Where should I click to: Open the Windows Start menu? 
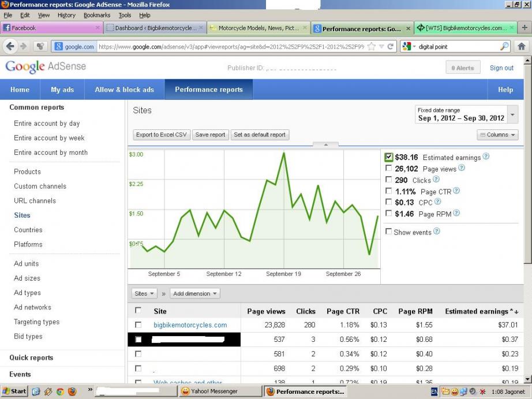(14, 391)
